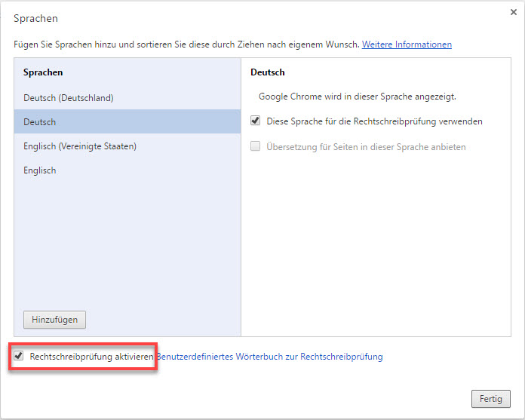The width and height of the screenshot is (525, 420).
Task: Uncheck Rechtschreibprüfung aktivieren checkbox
Action: tap(19, 356)
